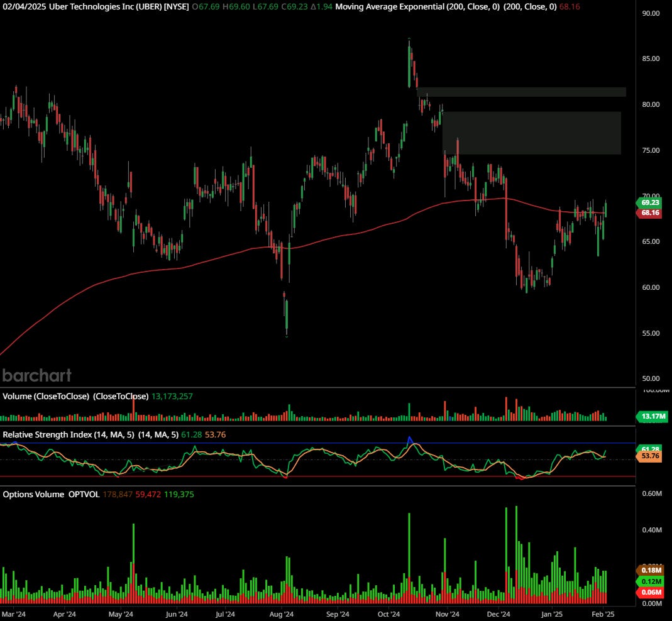The height and width of the screenshot is (621, 672).
Task: Select the green 13.17M volume tag
Action: 652,416
